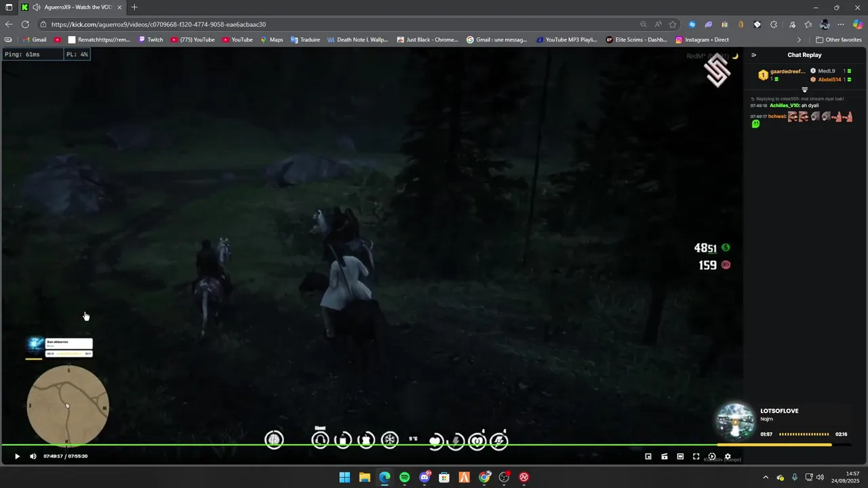Open MedL9 leaderboard user
The width and height of the screenshot is (868, 488).
point(831,71)
